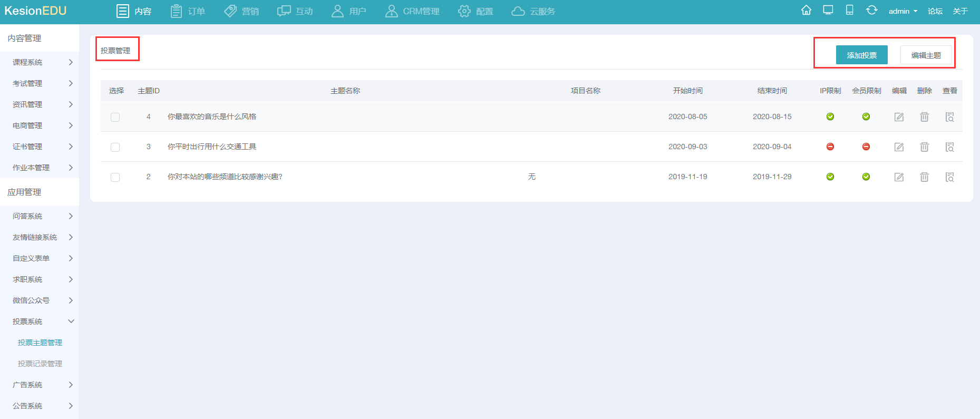Toggle red IP limit for topic ID 3
This screenshot has height=419, width=980.
[830, 147]
